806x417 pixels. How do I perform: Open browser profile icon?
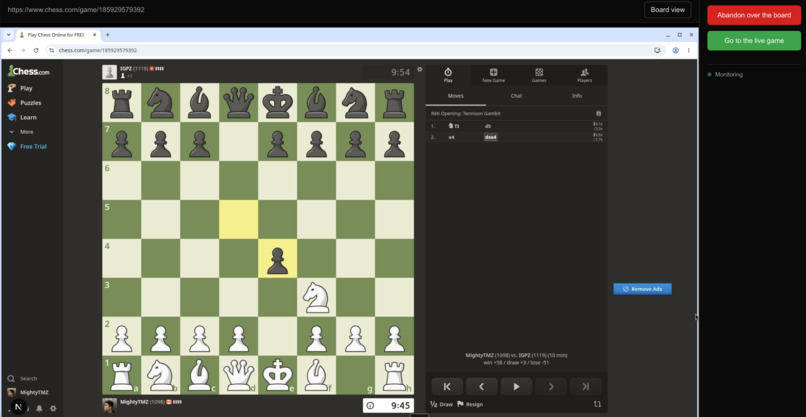(675, 50)
